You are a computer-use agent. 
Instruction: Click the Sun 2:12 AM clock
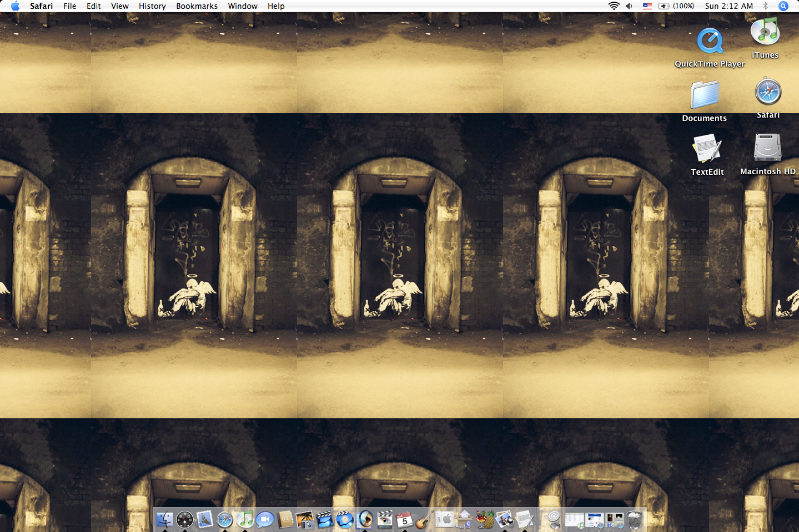pyautogui.click(x=729, y=6)
